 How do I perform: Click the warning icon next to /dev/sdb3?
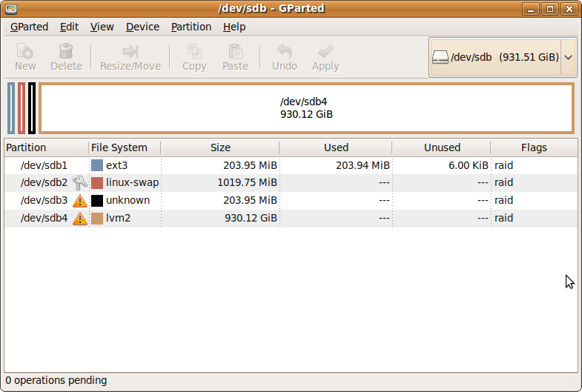[80, 201]
